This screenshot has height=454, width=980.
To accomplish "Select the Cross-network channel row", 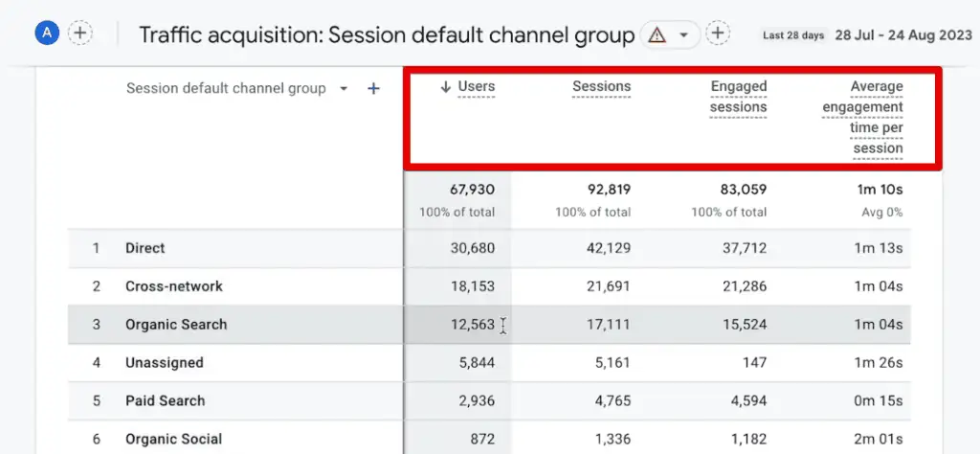I will [489, 286].
